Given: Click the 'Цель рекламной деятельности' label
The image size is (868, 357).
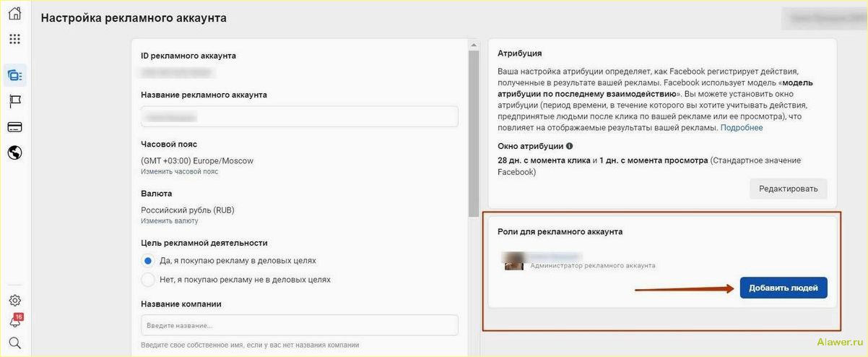Looking at the screenshot, I should [204, 244].
